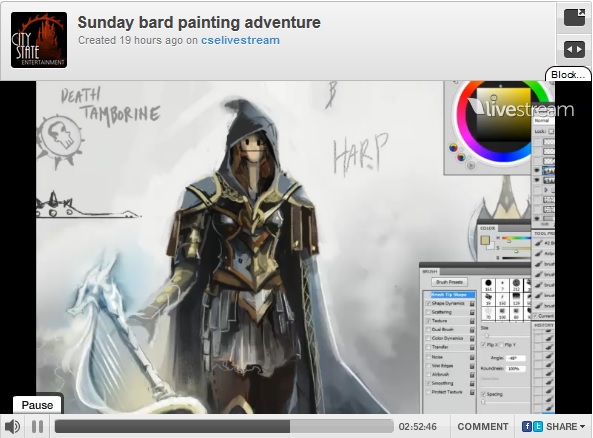The image size is (593, 438).
Task: Click the upper small color-mode wheel icon
Action: point(453,147)
